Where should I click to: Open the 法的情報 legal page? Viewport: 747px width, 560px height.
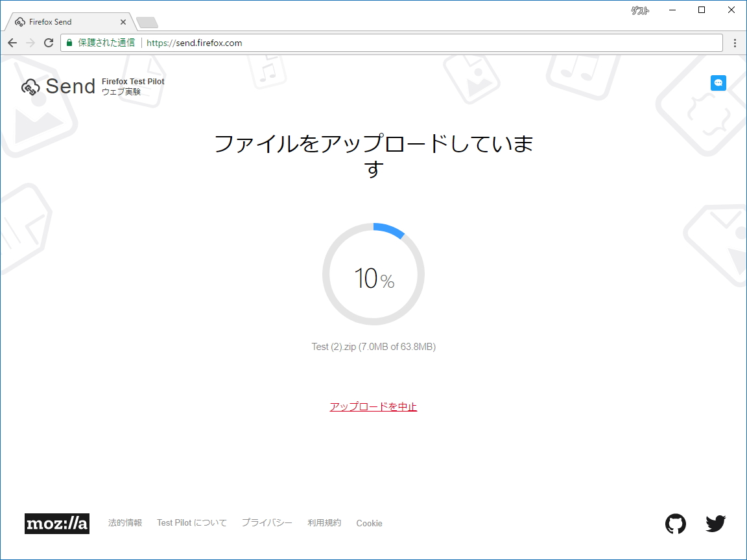(x=124, y=523)
